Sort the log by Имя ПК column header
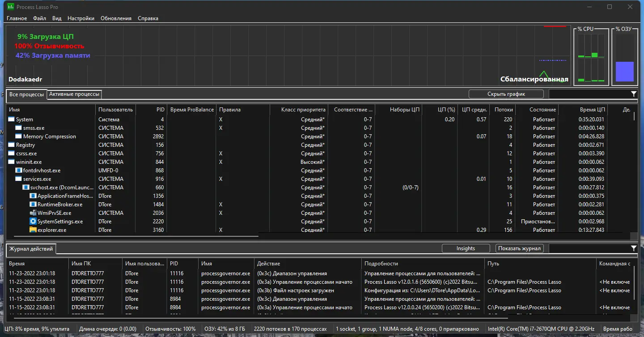Screen dimensions: 644x337 click(95, 264)
